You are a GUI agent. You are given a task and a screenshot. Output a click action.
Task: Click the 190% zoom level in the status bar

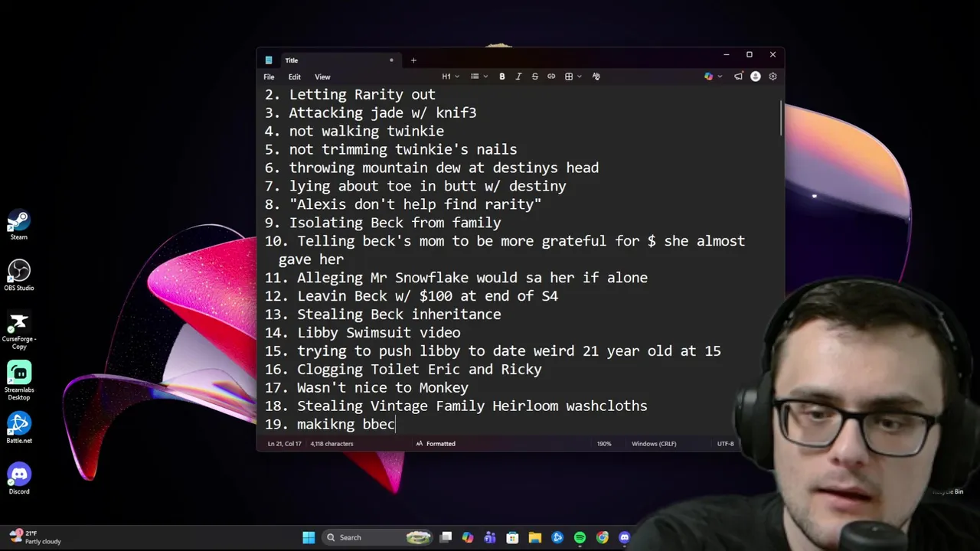click(604, 444)
